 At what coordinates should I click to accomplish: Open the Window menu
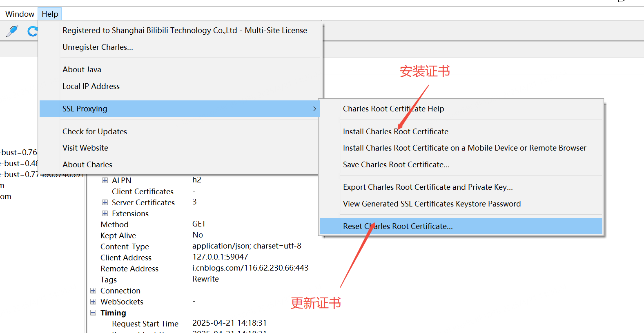click(x=20, y=14)
